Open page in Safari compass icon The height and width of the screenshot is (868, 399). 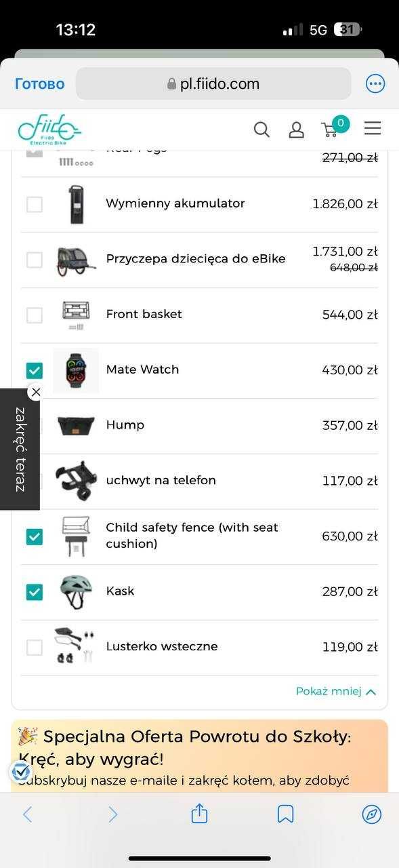(372, 814)
